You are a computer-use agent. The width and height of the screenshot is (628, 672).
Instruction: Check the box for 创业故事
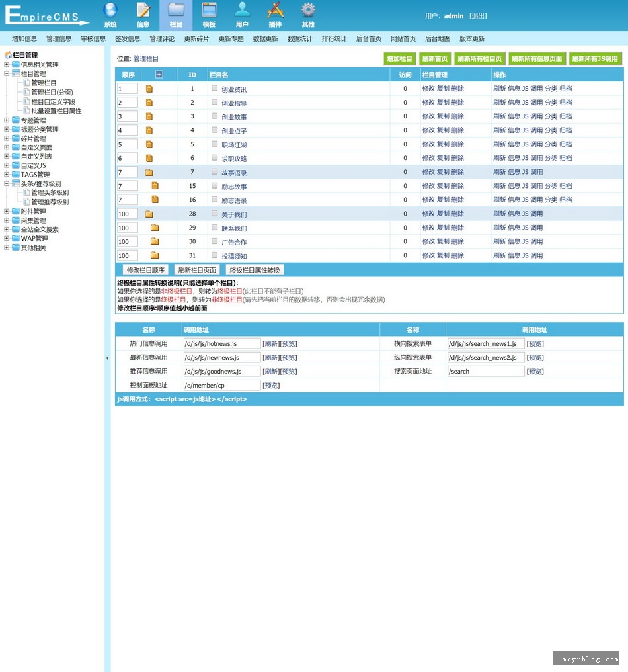click(215, 116)
